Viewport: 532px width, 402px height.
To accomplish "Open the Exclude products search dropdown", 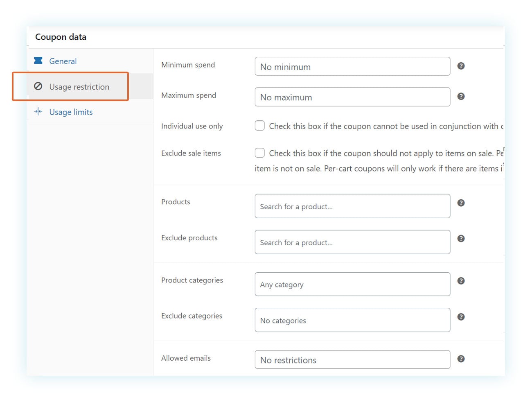I will pyautogui.click(x=352, y=242).
